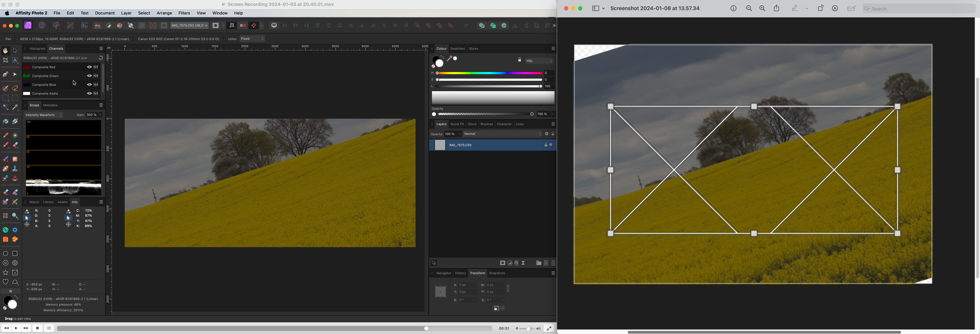The height and width of the screenshot is (334, 980).
Task: Click the Inspector info icon in Preview
Action: pyautogui.click(x=734, y=8)
